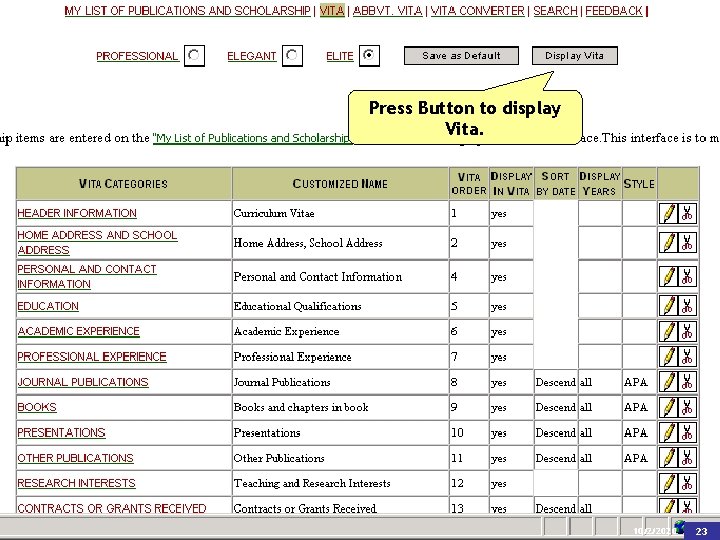Edit the Education row via pencil icon
Image resolution: width=720 pixels, height=540 pixels.
[x=668, y=306]
